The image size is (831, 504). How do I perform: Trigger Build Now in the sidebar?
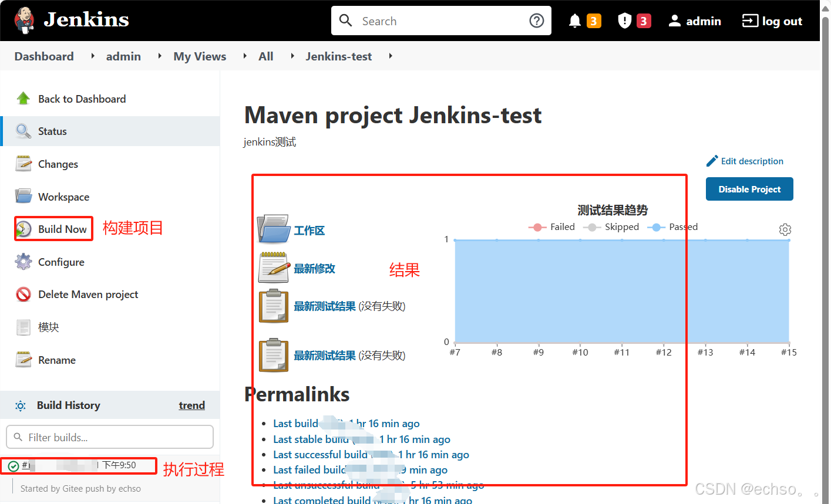(62, 229)
